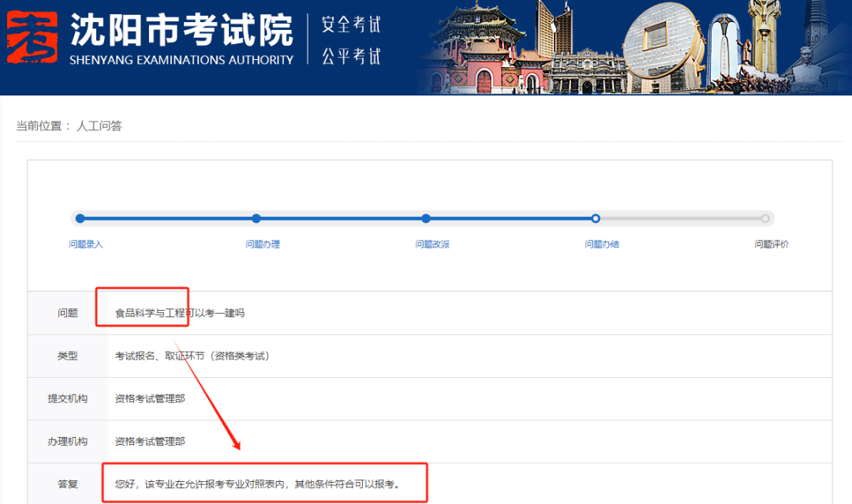This screenshot has width=852, height=504.
Task: Click the 答复 row header cell
Action: [x=68, y=484]
